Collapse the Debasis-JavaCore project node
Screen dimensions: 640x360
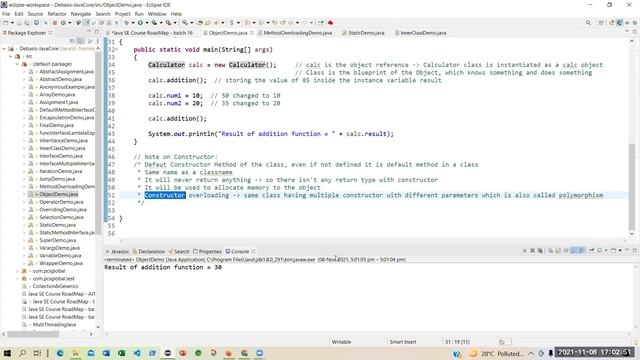pos(4,49)
